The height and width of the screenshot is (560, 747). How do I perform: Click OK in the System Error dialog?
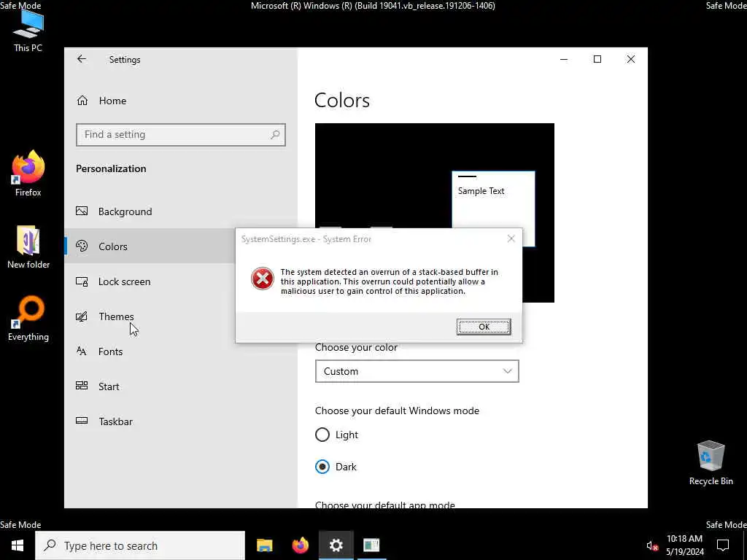coord(484,327)
